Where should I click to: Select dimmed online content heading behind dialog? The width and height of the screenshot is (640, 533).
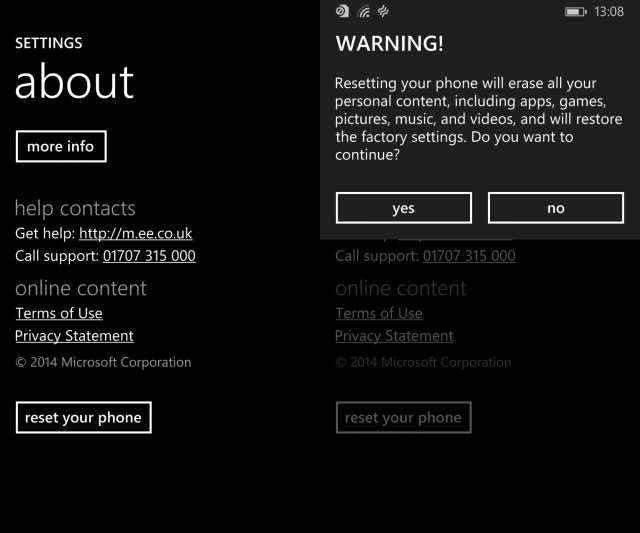(x=401, y=288)
